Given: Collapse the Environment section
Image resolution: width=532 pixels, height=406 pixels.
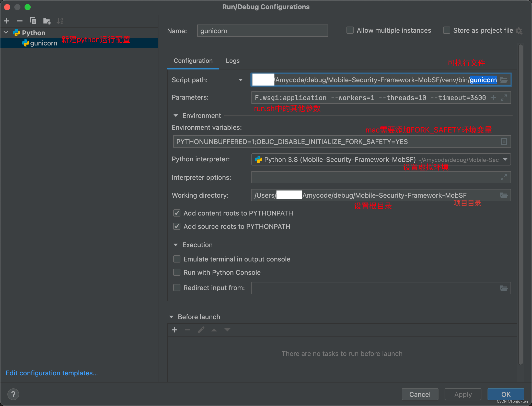Looking at the screenshot, I should click(x=176, y=116).
